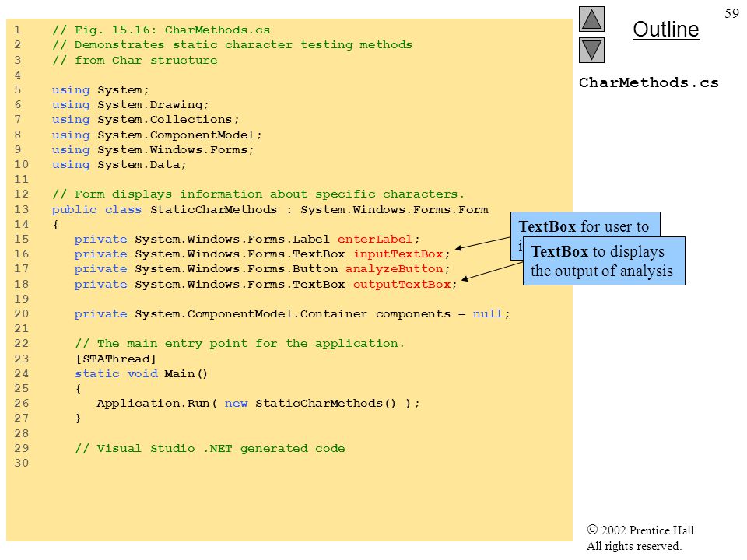Click 'Visual Studio .NET generated code' comment

(x=210, y=449)
